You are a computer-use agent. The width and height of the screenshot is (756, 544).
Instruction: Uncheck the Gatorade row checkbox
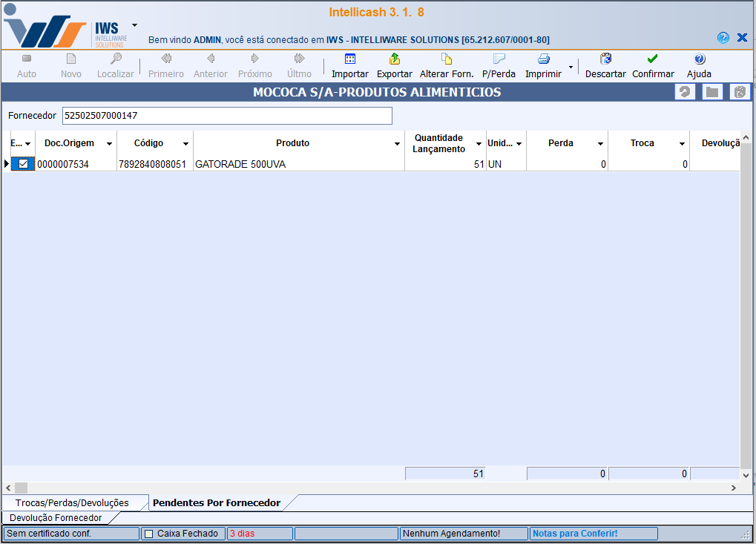point(23,164)
